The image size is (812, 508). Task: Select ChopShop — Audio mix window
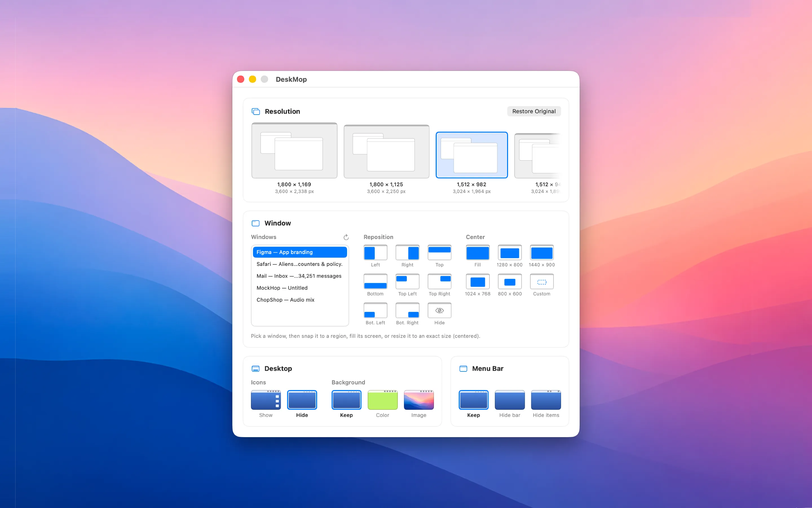(300, 300)
